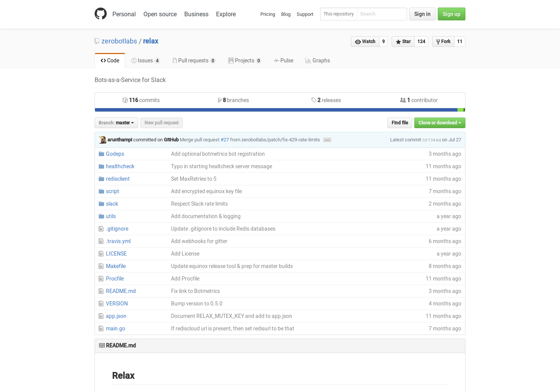
Task: Open the 'Respect Slack rate limits' commit message
Action: pyautogui.click(x=199, y=204)
